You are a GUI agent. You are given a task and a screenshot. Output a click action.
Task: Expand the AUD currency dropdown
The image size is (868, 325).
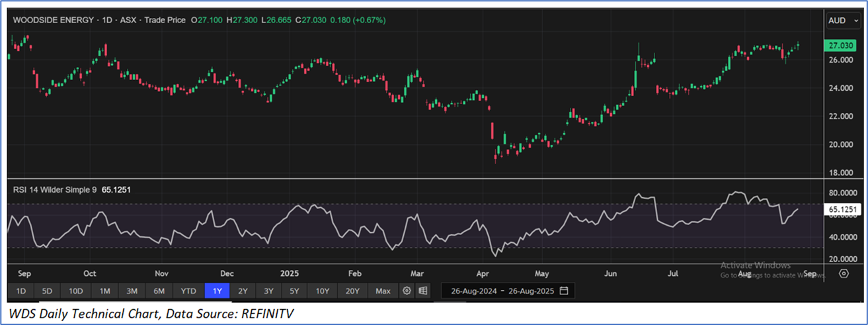843,21
